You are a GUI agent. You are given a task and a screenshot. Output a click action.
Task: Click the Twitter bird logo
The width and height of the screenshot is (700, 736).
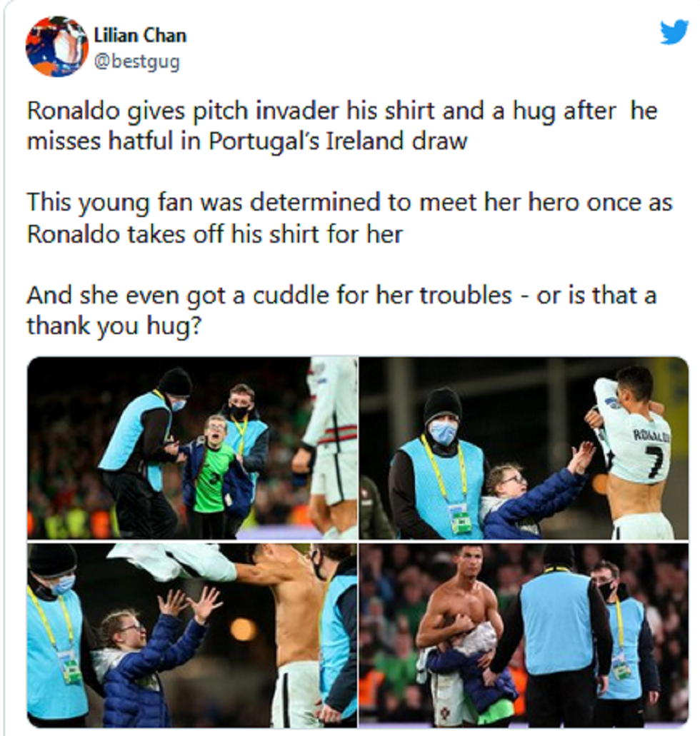point(674,32)
